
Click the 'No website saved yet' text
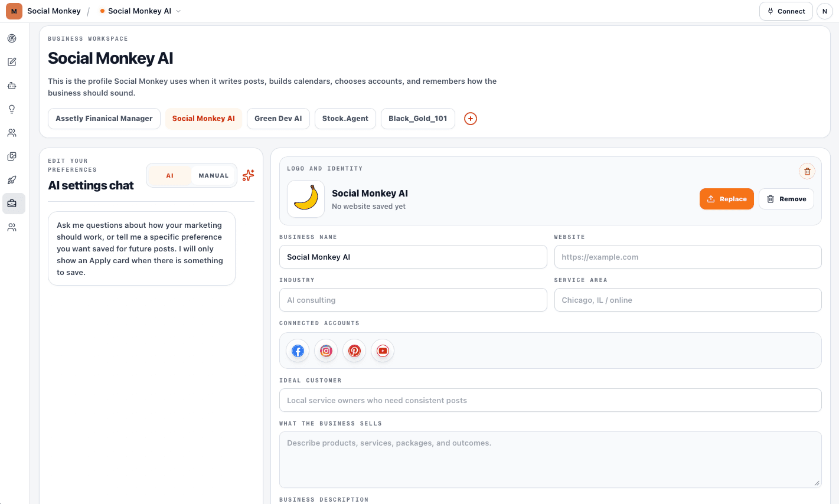click(x=368, y=207)
